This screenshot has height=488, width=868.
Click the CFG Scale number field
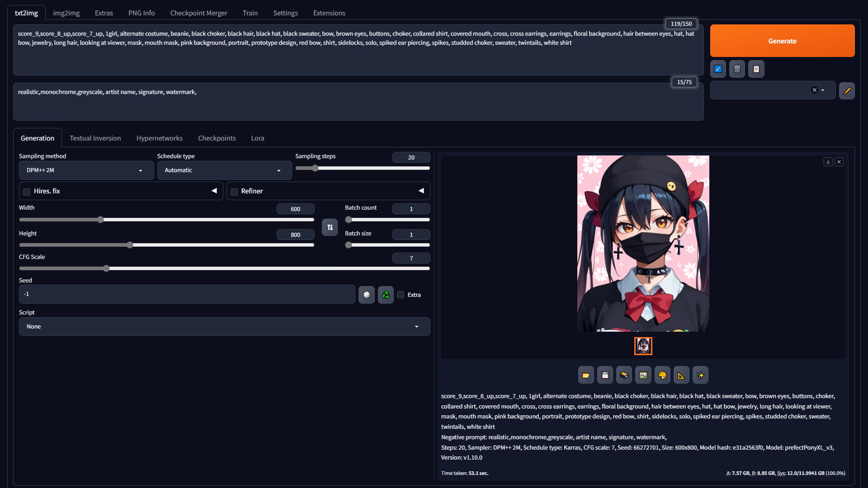[x=411, y=258]
